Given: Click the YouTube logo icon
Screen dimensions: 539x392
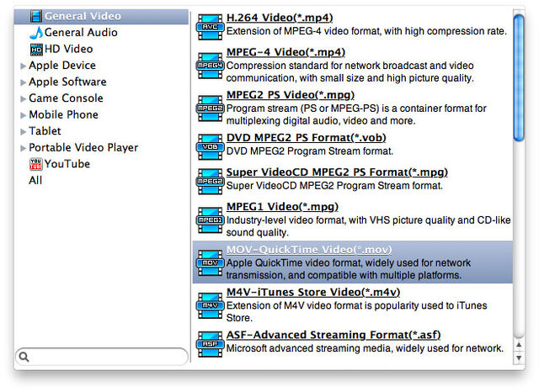Looking at the screenshot, I should tap(36, 164).
